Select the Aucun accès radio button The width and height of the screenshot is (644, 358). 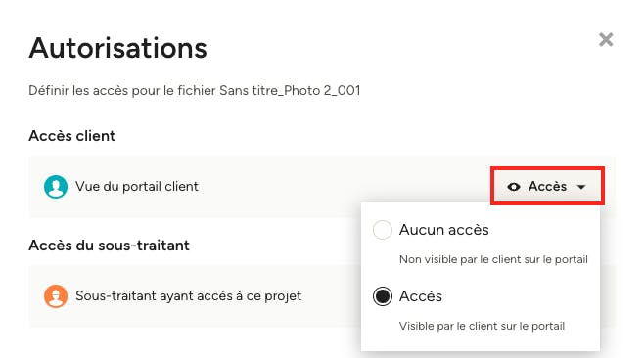(x=383, y=230)
